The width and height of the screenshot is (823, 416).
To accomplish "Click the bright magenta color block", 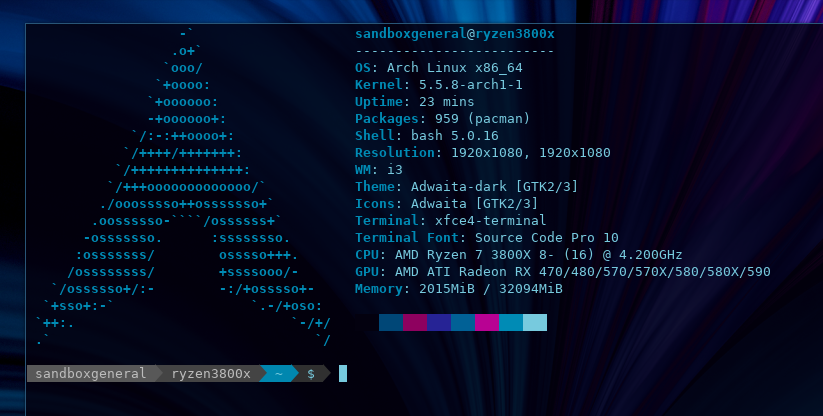I will pos(487,323).
